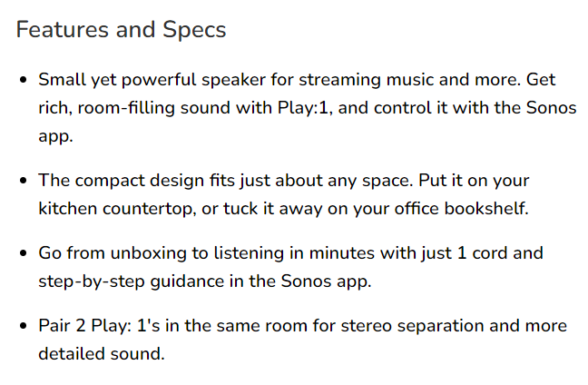This screenshot has width=588, height=385.
Task: Click 'Sonos app.' in third bullet
Action: (x=327, y=281)
